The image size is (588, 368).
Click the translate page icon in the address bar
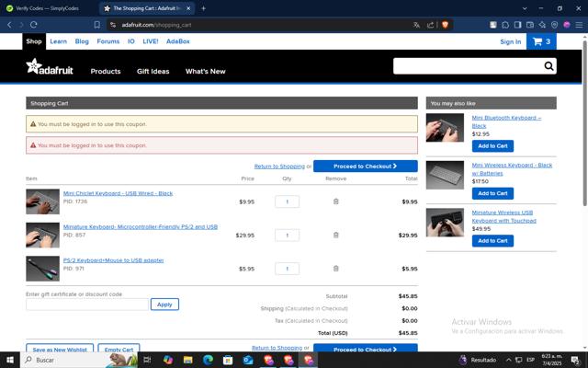pyautogui.click(x=416, y=25)
